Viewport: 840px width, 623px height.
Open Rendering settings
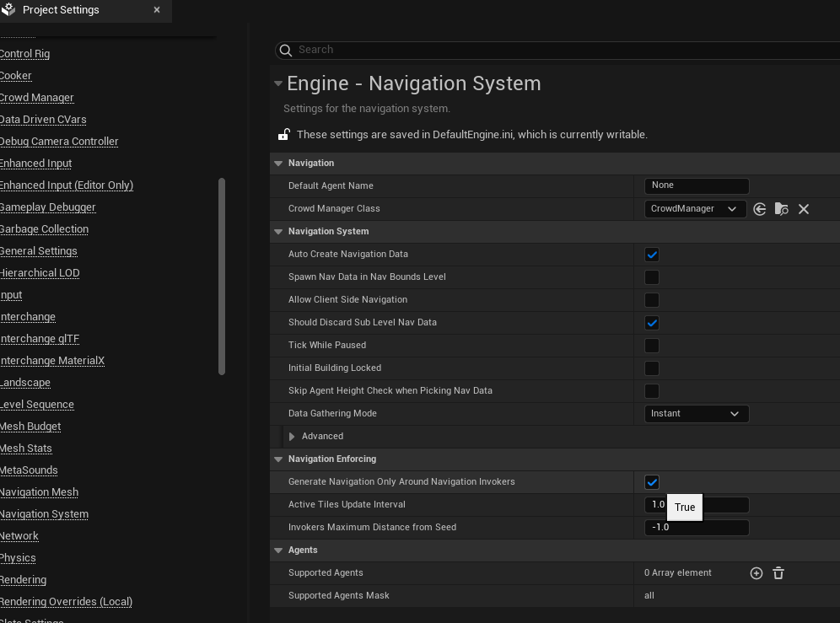pyautogui.click(x=23, y=581)
